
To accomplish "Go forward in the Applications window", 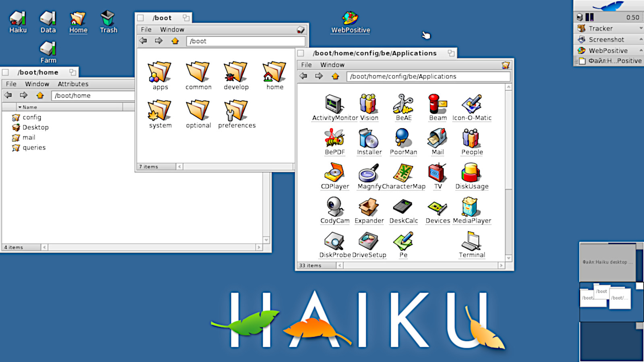I will [319, 76].
